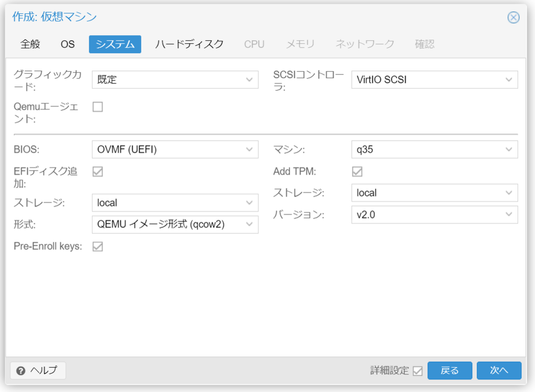This screenshot has height=392, width=535.
Task: Expand the SCSIコントローラ dropdown
Action: pos(434,80)
